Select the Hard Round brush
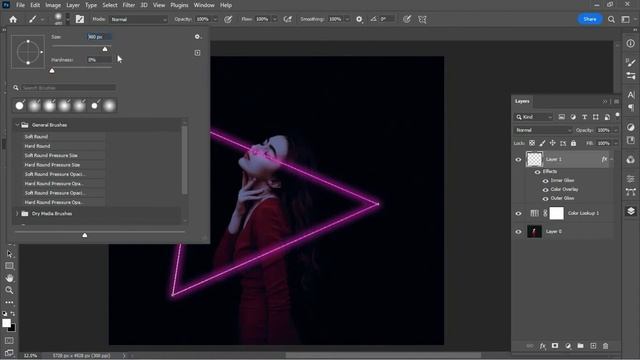The image size is (640, 360). [37, 146]
